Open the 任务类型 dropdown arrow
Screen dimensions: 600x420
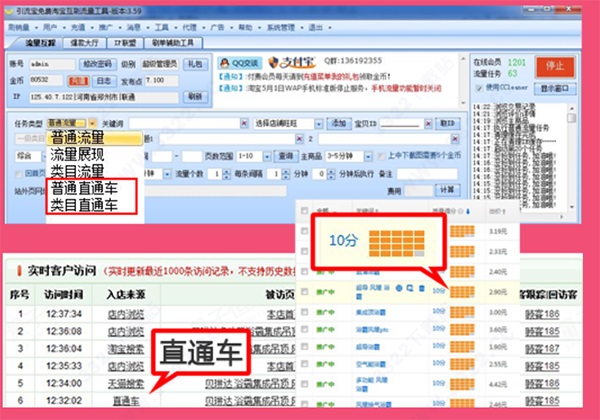pos(92,123)
